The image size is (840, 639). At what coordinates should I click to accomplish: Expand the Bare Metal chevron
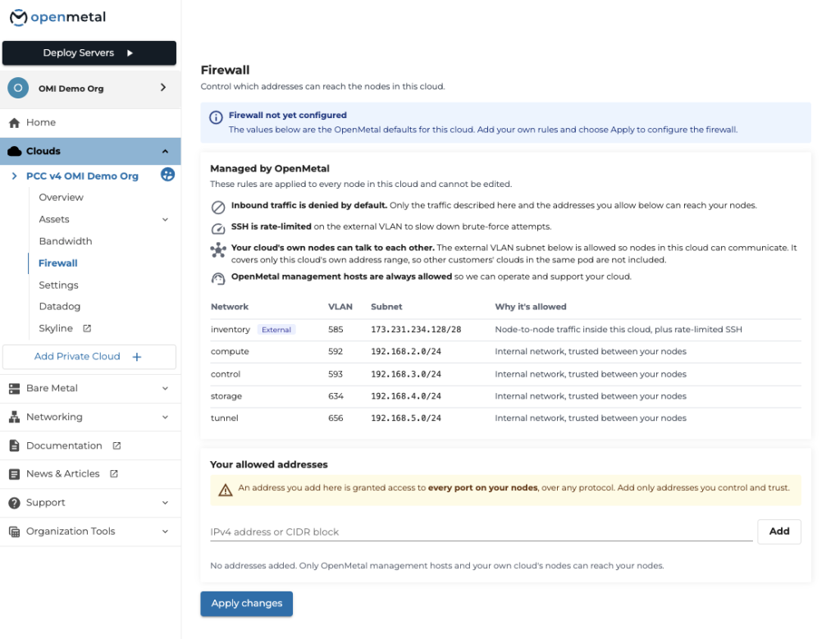[x=165, y=388]
